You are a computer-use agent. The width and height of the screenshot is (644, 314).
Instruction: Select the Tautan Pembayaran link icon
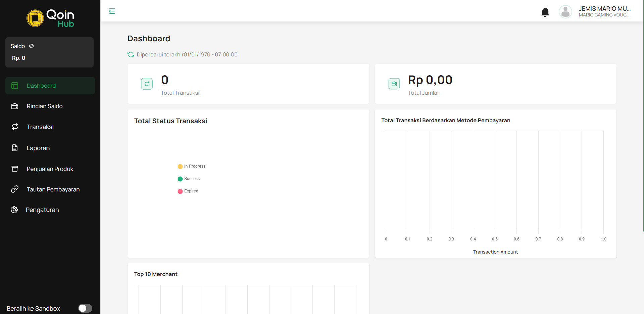pyautogui.click(x=15, y=189)
